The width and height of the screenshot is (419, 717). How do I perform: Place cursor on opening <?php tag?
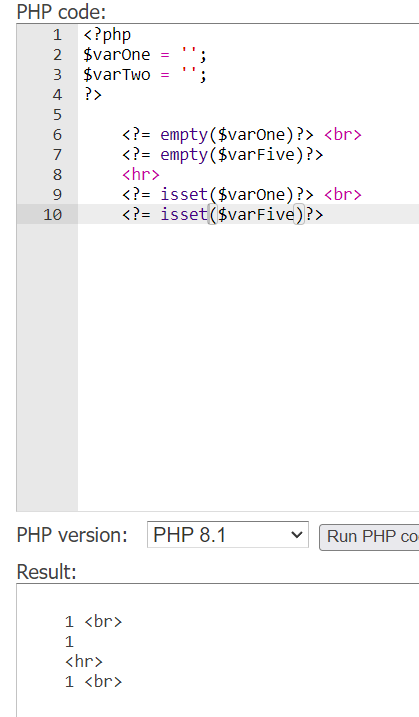(x=107, y=35)
